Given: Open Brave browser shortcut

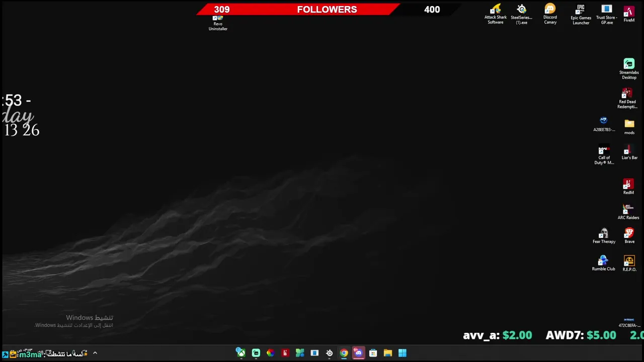Looking at the screenshot, I should click(x=629, y=236).
